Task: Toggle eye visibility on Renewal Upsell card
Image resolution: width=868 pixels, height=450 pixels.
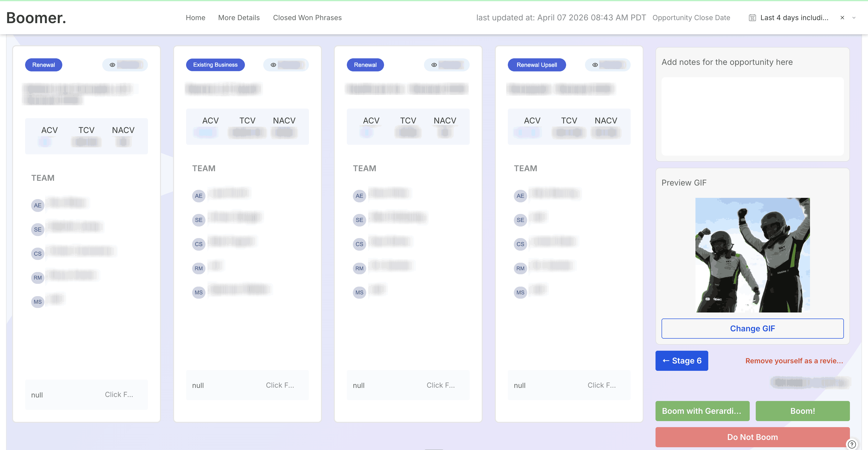Action: pyautogui.click(x=595, y=65)
